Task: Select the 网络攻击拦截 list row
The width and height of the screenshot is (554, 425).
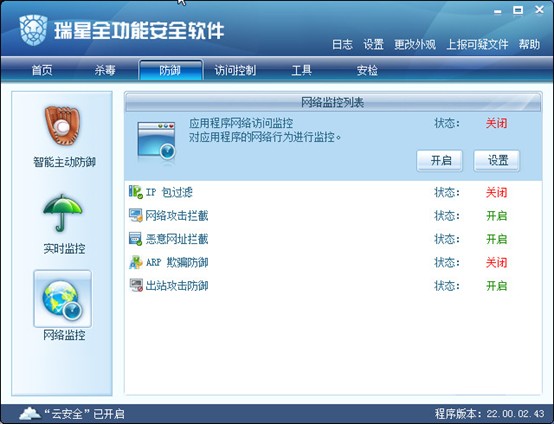Action: coord(333,216)
